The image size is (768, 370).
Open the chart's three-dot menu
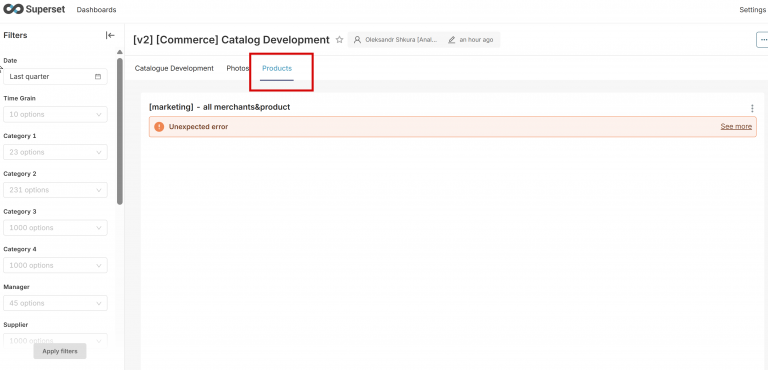[752, 108]
